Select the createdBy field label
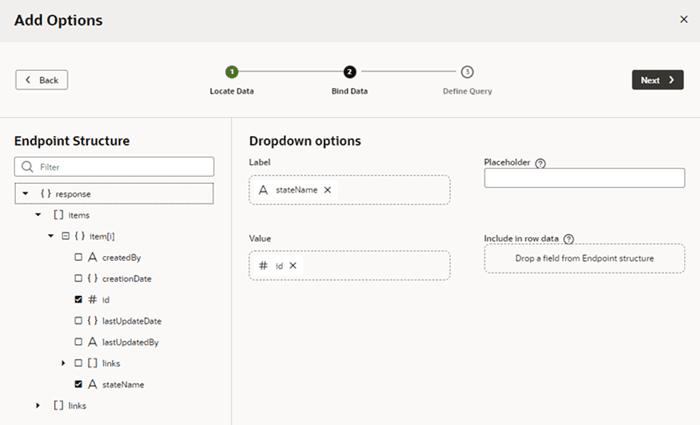700x425 pixels. tap(121, 258)
